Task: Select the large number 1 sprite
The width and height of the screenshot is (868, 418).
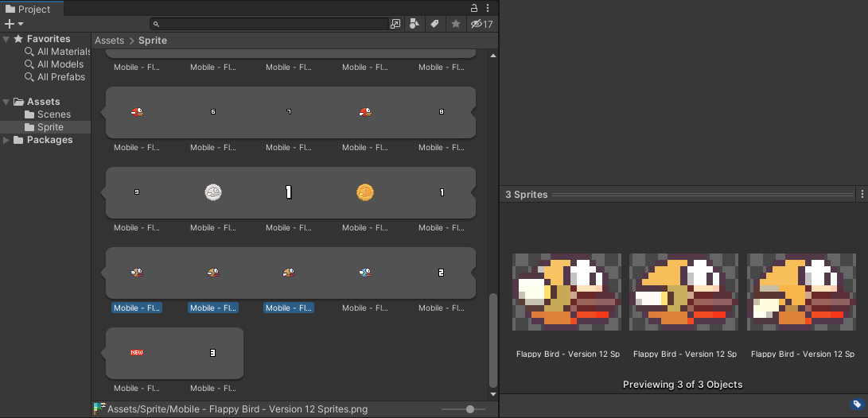Action: [289, 192]
